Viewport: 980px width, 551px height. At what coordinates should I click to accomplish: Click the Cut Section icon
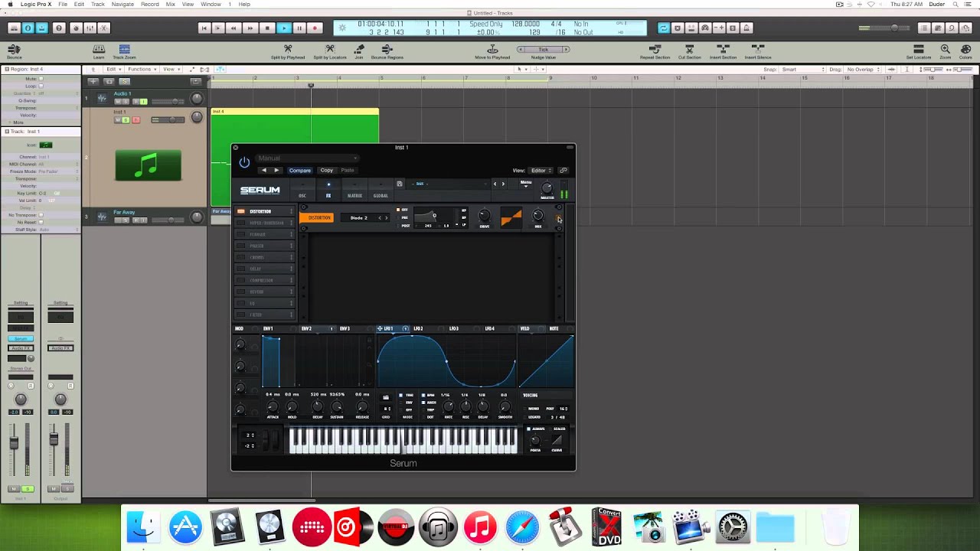pyautogui.click(x=689, y=49)
